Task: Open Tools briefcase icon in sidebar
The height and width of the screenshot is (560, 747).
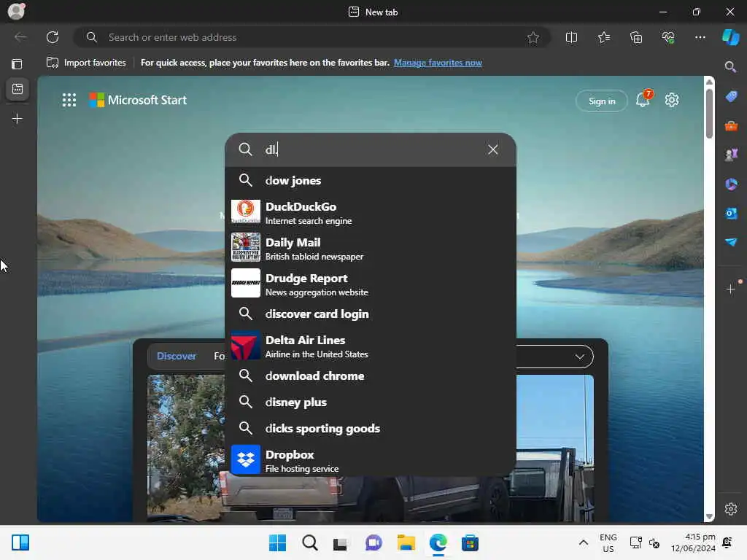Action: 731,126
